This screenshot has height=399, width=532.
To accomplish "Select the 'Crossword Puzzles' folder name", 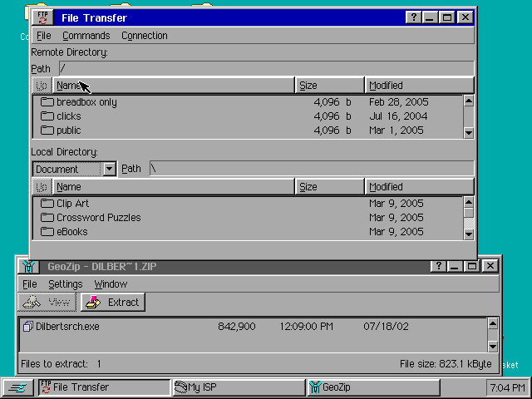I will (x=98, y=218).
